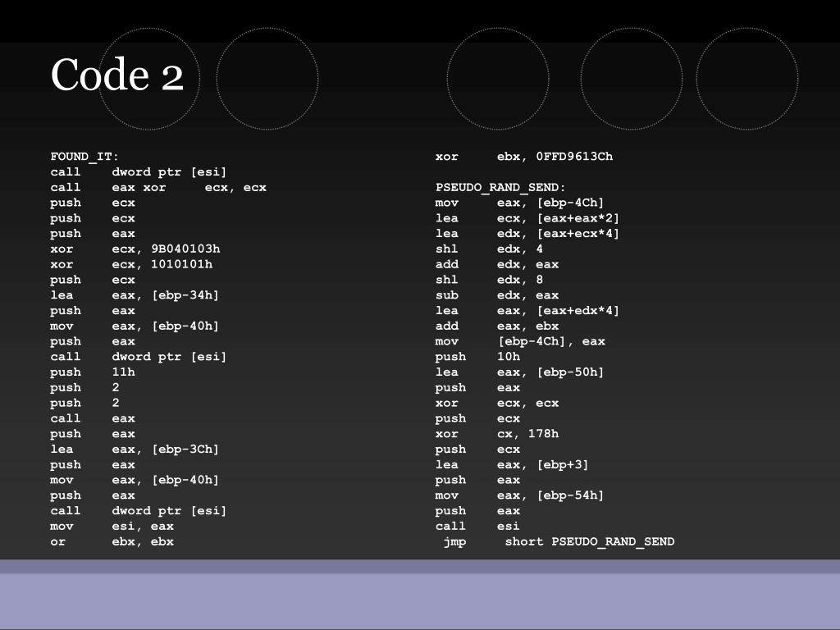Select the line "lea eax, [ebp-3Ch]"
The image size is (840, 630).
pyautogui.click(x=135, y=450)
